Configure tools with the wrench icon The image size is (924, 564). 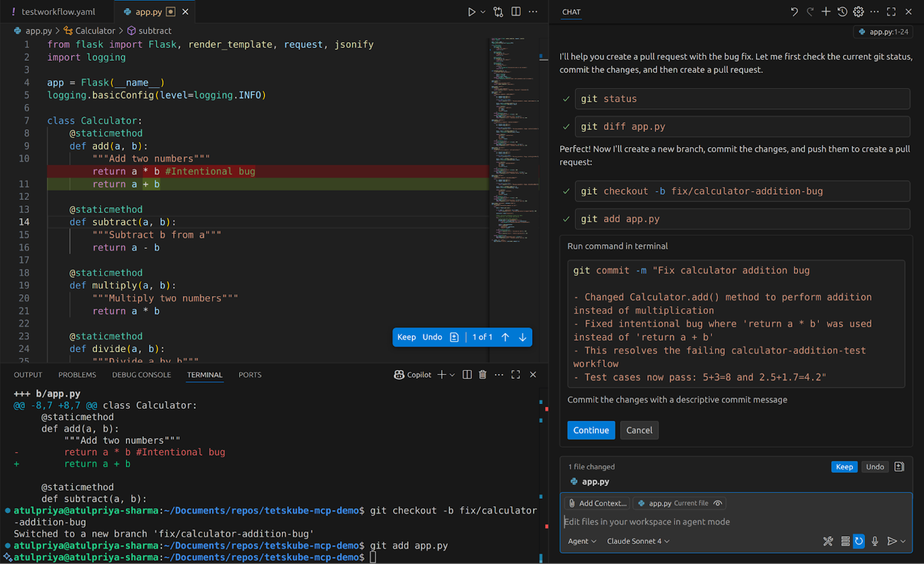point(828,541)
